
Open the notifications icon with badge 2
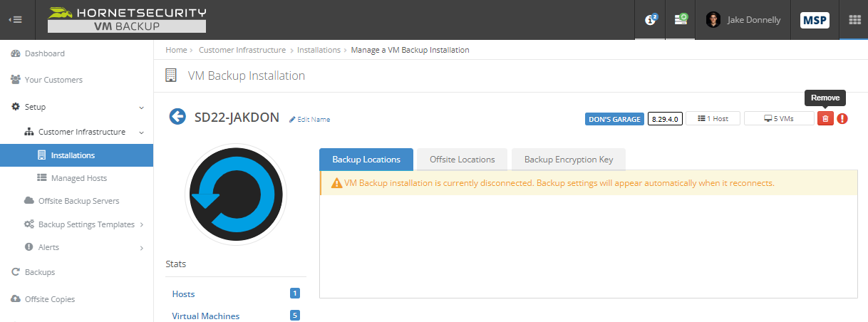tap(651, 20)
